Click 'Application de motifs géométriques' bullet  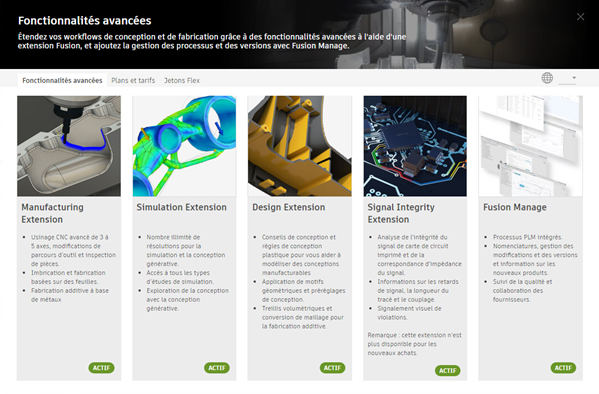click(303, 290)
